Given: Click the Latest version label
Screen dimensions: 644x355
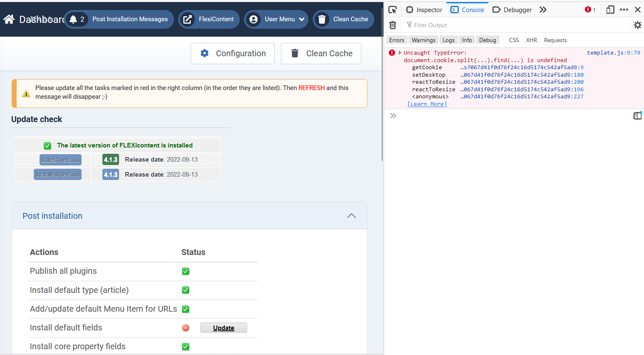Looking at the screenshot, I should click(x=60, y=160).
